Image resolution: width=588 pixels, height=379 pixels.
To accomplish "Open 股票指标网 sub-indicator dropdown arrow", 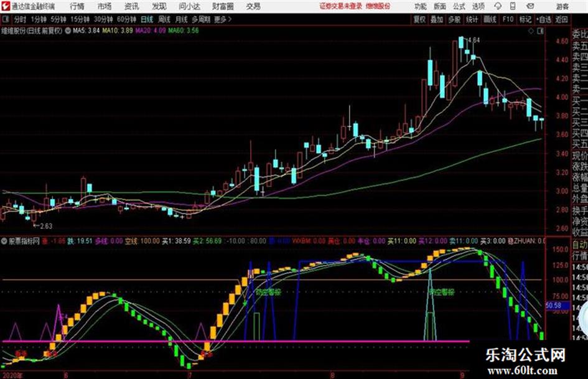I will click(4, 241).
